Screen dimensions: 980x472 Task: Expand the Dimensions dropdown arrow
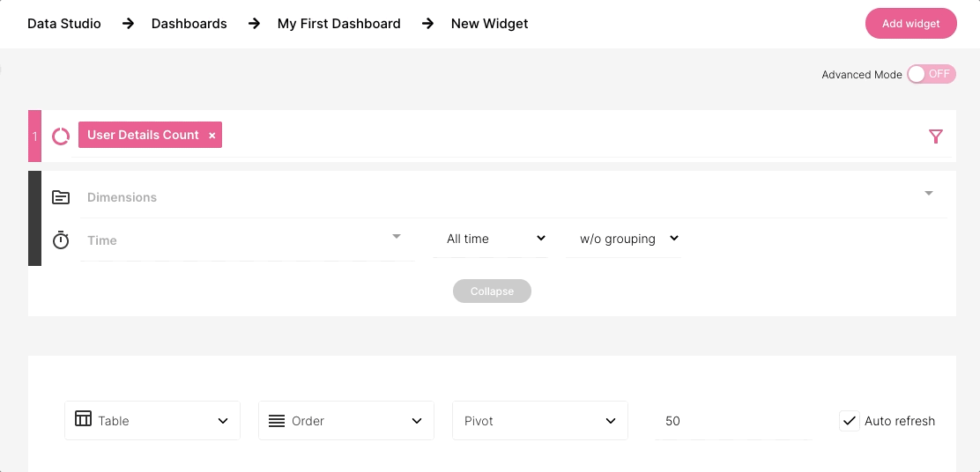(x=929, y=193)
